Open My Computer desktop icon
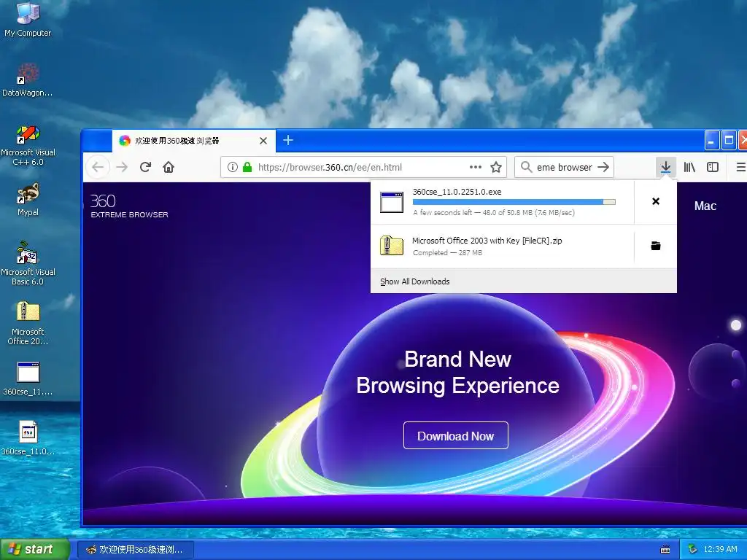 pyautogui.click(x=28, y=19)
